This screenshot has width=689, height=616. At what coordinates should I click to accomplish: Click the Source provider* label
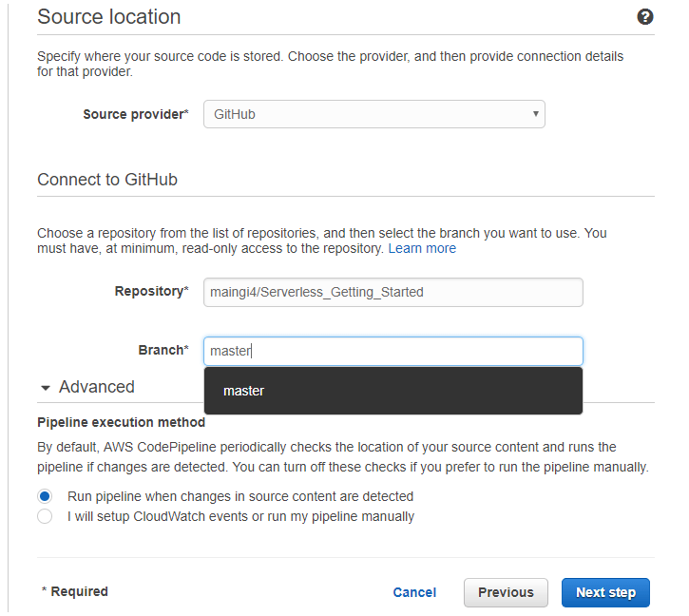coord(136,114)
